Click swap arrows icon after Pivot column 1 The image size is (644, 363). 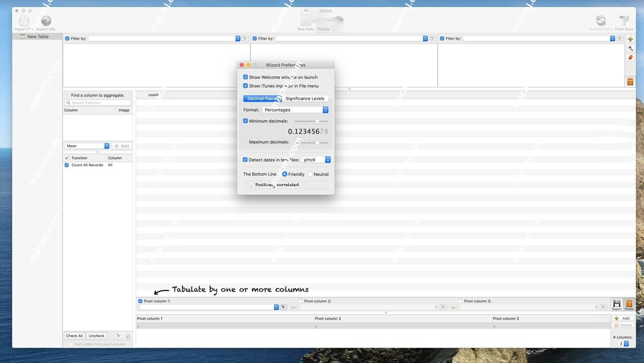point(293,307)
